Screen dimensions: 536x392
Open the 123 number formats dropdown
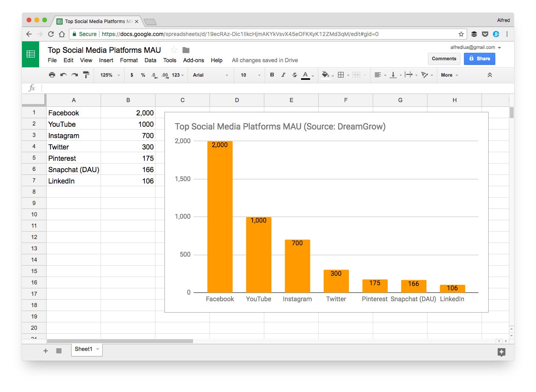(x=178, y=75)
